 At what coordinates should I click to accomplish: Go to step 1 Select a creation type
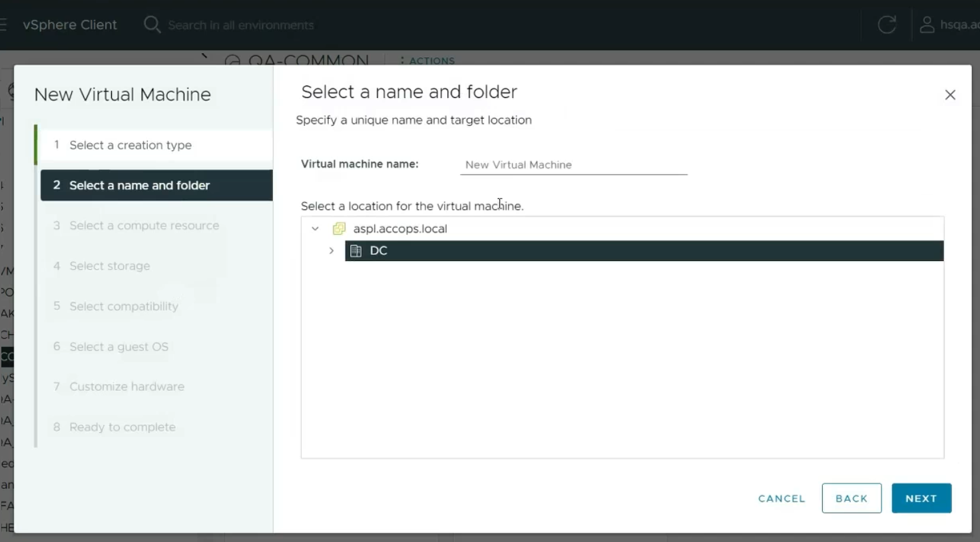coord(130,145)
